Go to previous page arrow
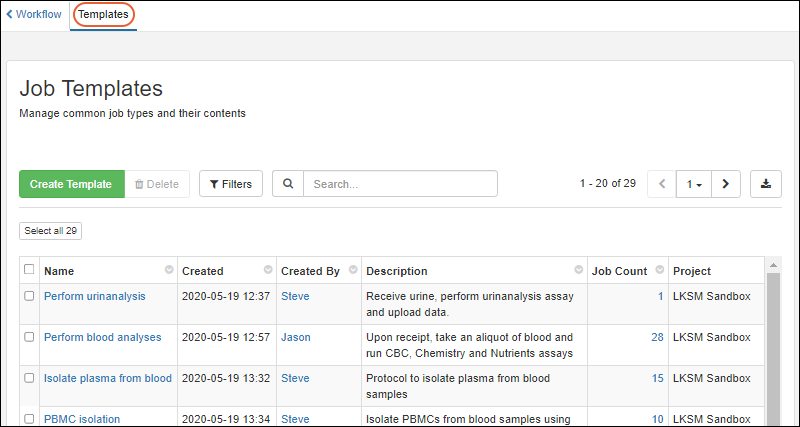Screen dimensions: 800x427 [662, 184]
